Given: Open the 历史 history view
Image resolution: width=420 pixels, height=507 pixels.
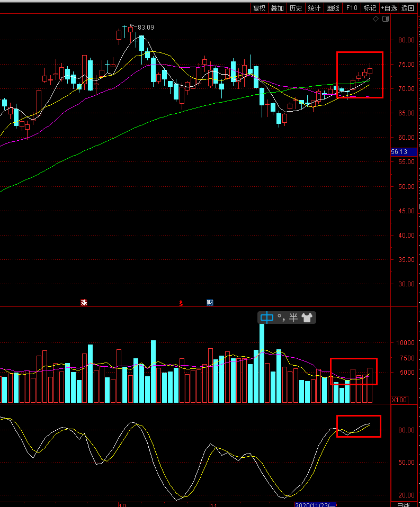Looking at the screenshot, I should point(296,8).
